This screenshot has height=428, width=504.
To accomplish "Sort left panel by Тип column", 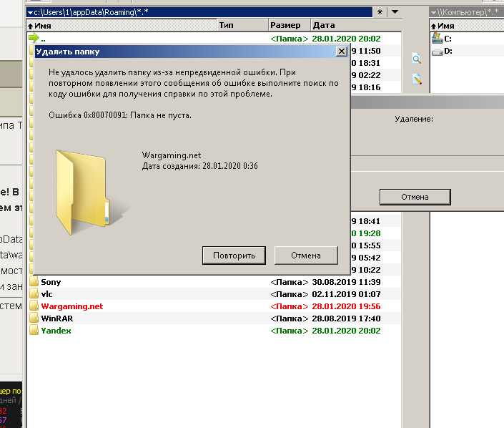I will [242, 26].
